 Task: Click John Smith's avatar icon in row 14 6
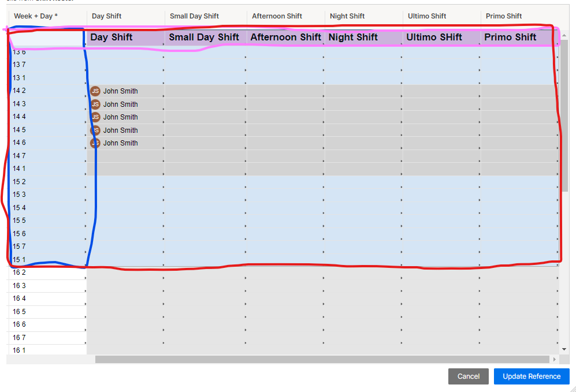pos(95,143)
